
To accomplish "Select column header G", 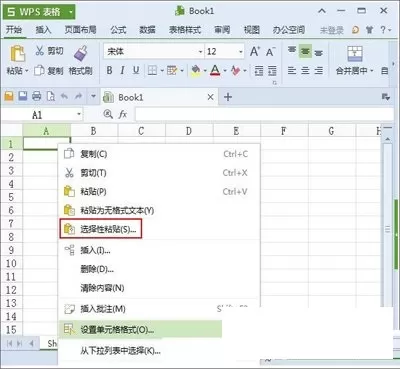I will point(332,131).
